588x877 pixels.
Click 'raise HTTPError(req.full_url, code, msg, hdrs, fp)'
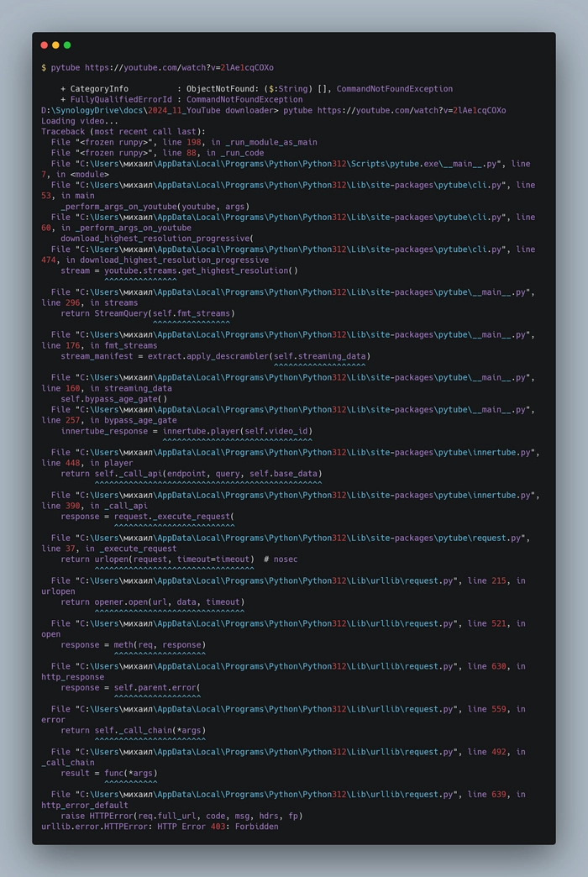click(181, 816)
